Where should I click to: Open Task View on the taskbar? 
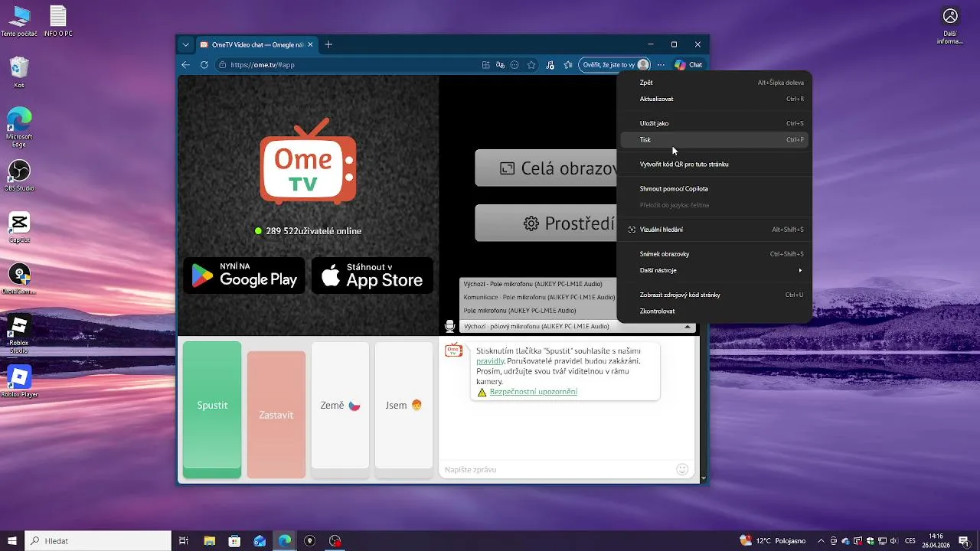[184, 541]
